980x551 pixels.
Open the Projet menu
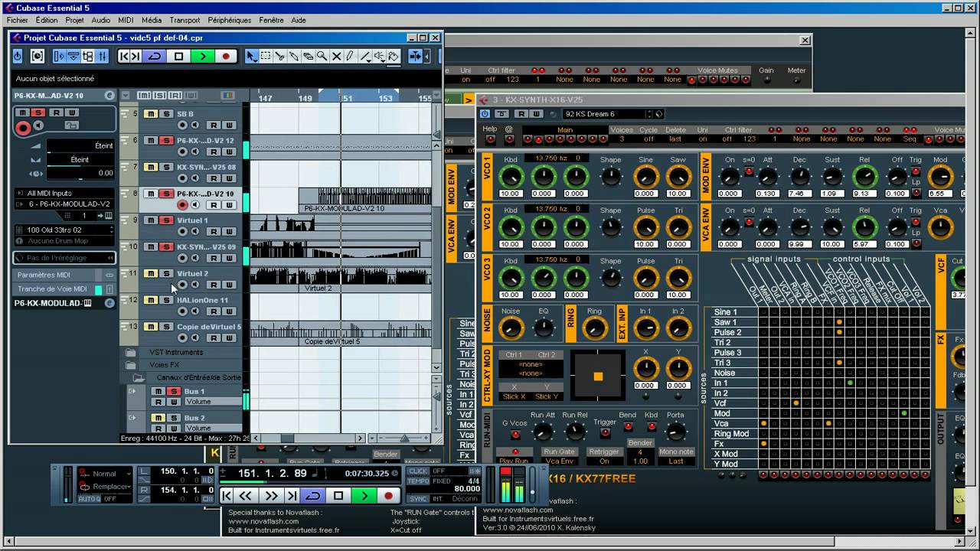[75, 21]
